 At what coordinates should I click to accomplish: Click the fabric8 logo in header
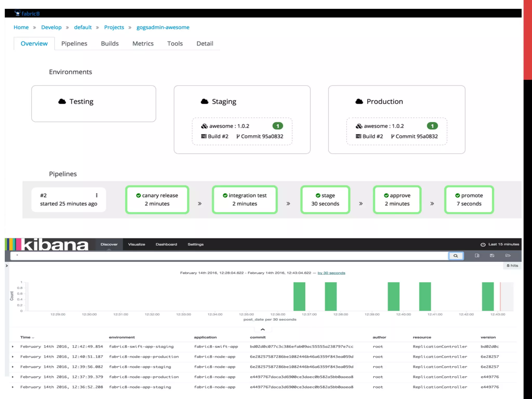click(x=27, y=14)
